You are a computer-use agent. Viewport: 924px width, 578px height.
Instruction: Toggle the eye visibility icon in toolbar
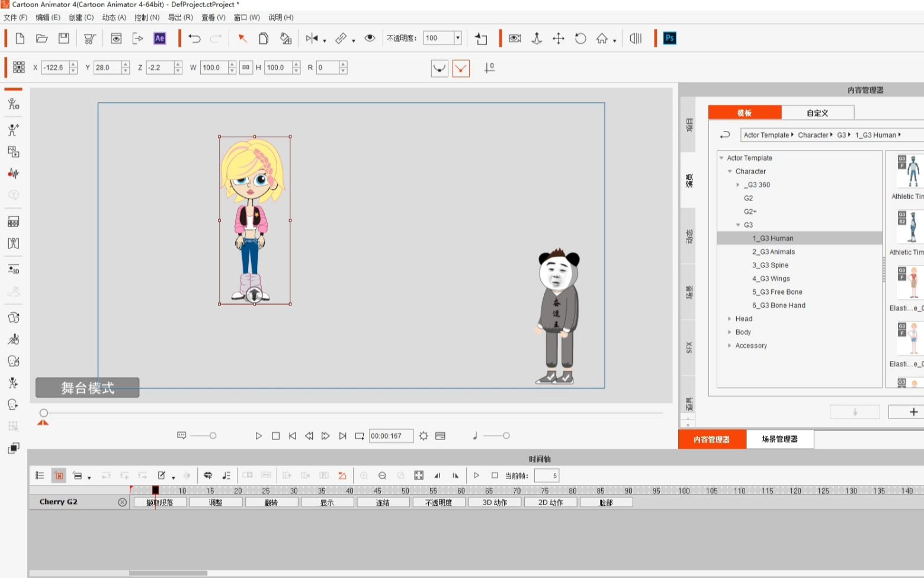click(370, 39)
